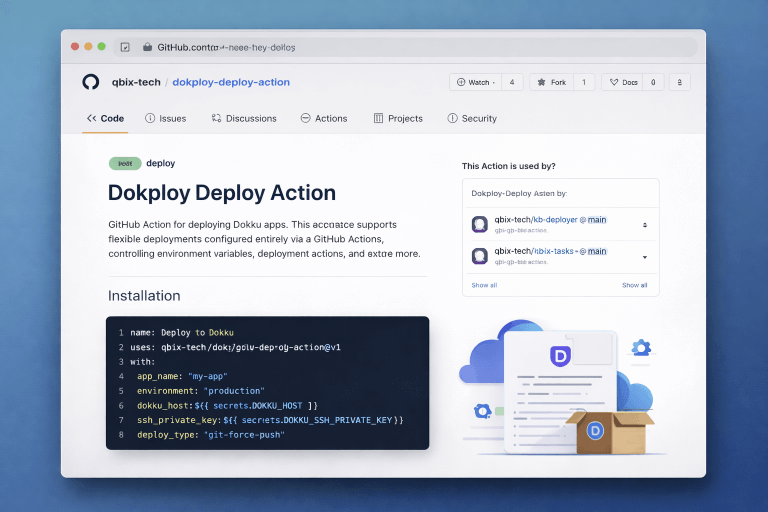Click the purple D shield logo illustration

[560, 356]
